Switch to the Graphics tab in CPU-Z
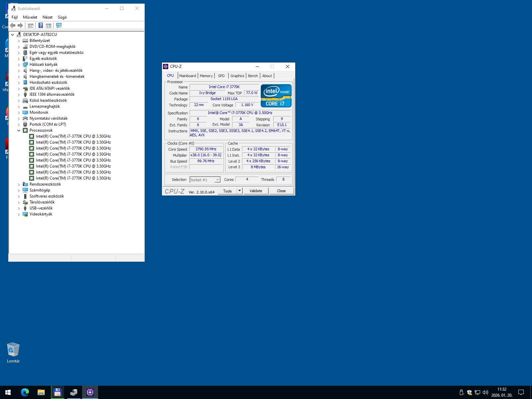Image resolution: width=532 pixels, height=399 pixels. (x=237, y=76)
